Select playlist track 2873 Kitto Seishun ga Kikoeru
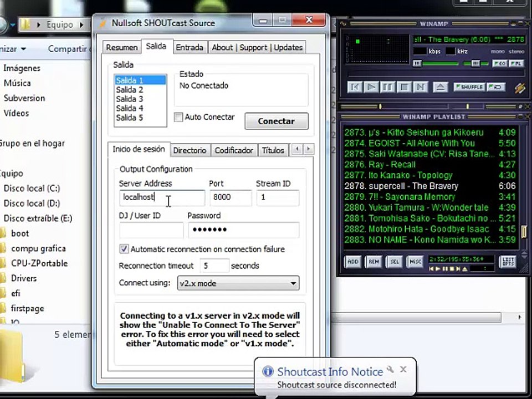Image resolution: width=532 pixels, height=399 pixels. 430,132
